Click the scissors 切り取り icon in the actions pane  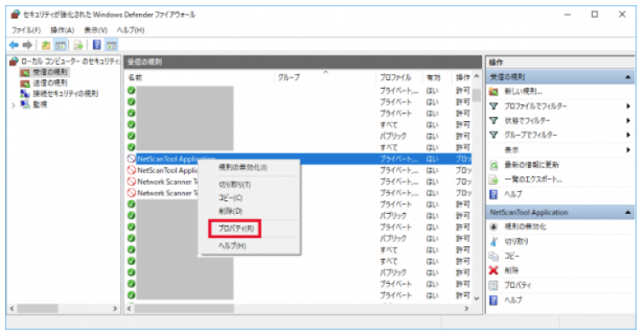[x=494, y=241]
